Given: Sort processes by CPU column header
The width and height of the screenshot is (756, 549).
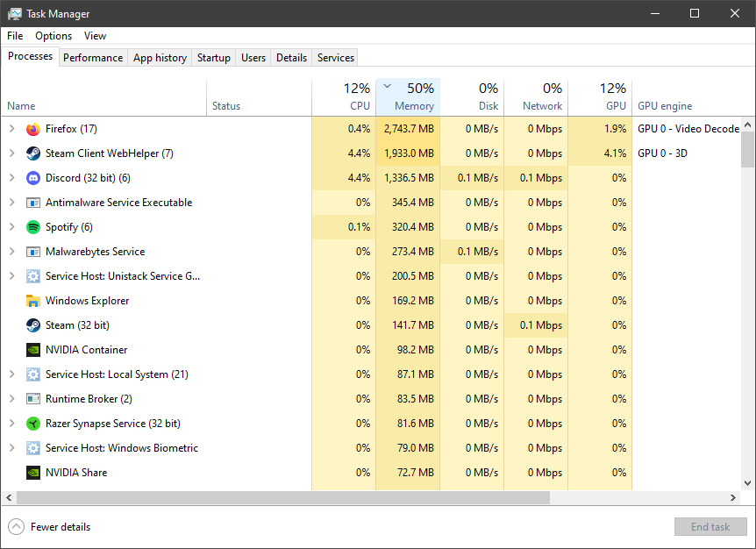Looking at the screenshot, I should (x=344, y=96).
